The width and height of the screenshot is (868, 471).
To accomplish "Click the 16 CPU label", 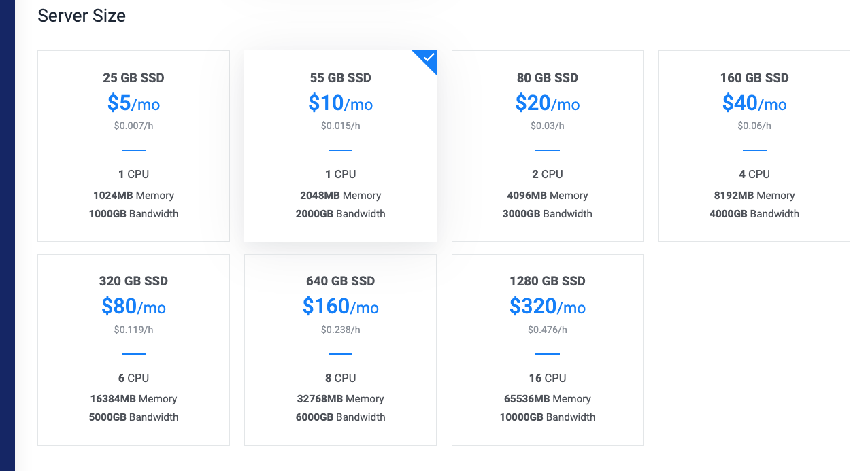I will (x=547, y=378).
